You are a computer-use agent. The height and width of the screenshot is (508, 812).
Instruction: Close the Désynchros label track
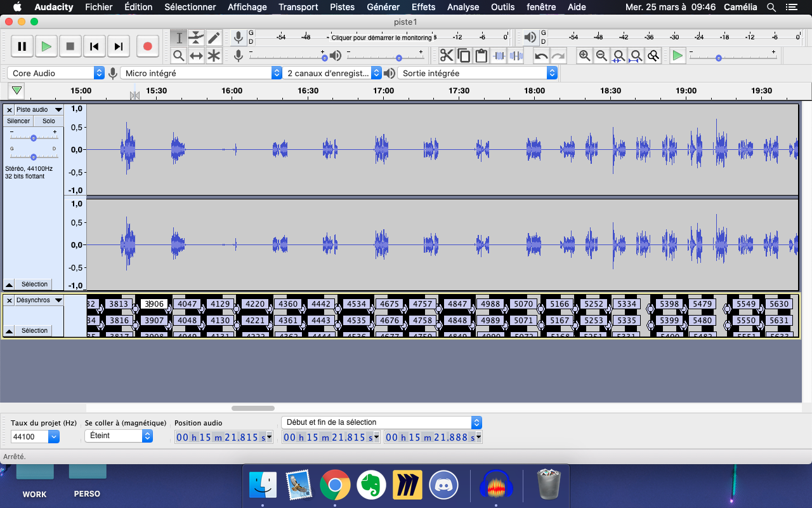tap(9, 300)
